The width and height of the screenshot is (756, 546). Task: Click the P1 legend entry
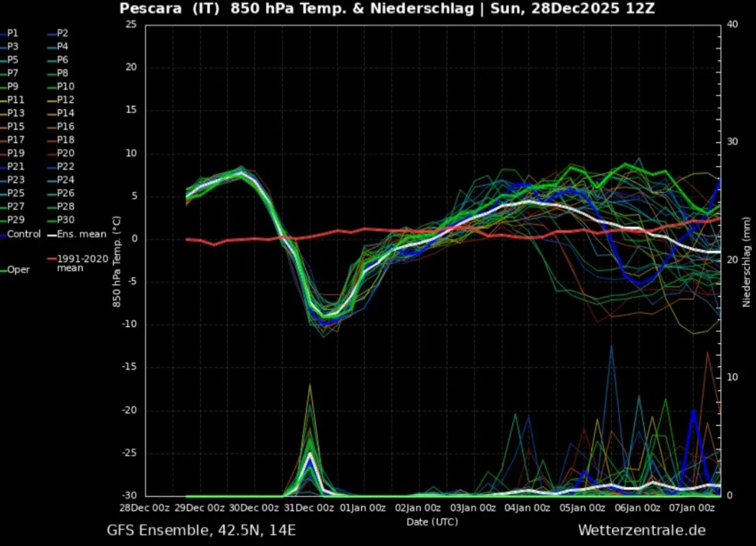pyautogui.click(x=12, y=33)
